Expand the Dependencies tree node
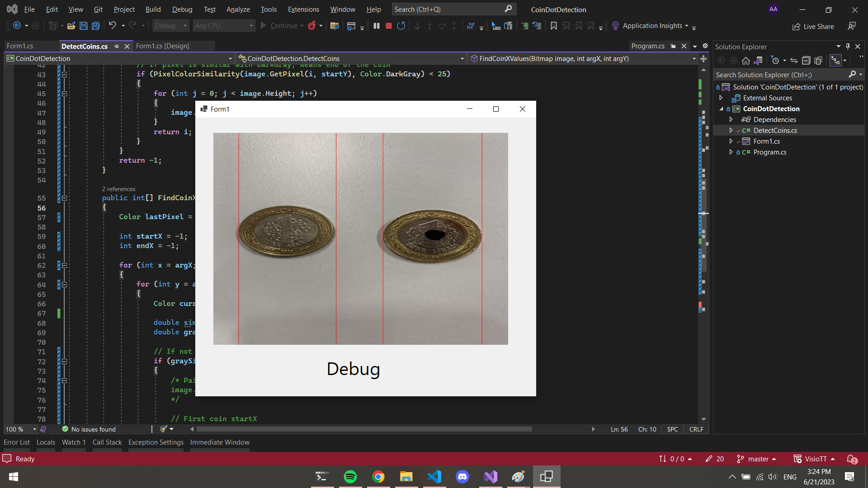The width and height of the screenshot is (868, 488). click(731, 120)
